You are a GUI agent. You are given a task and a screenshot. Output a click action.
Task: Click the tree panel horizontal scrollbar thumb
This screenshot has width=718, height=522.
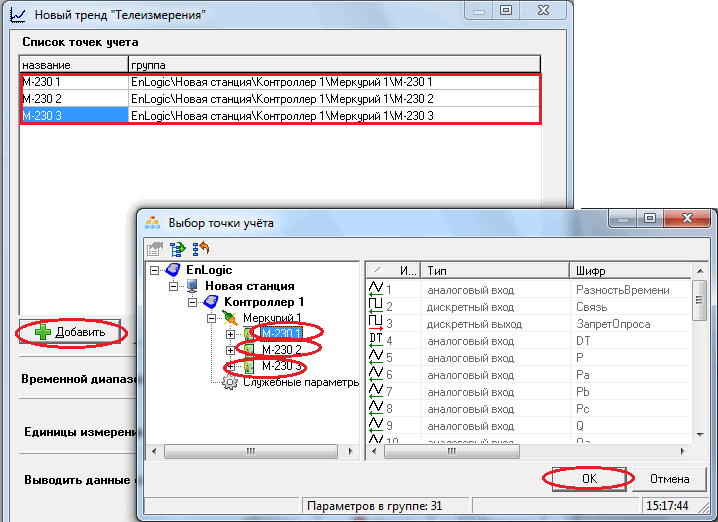click(x=250, y=451)
